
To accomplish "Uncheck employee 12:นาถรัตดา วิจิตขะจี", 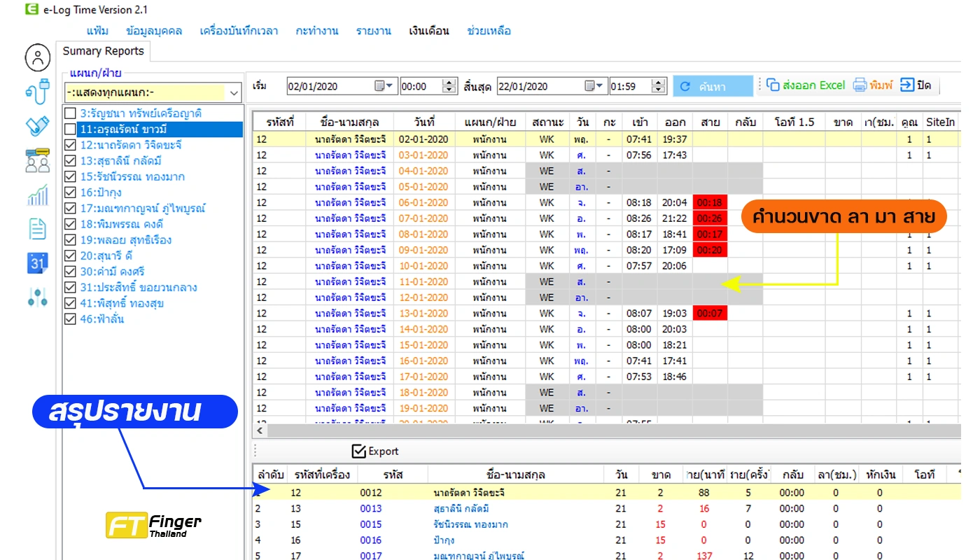I will click(x=70, y=145).
